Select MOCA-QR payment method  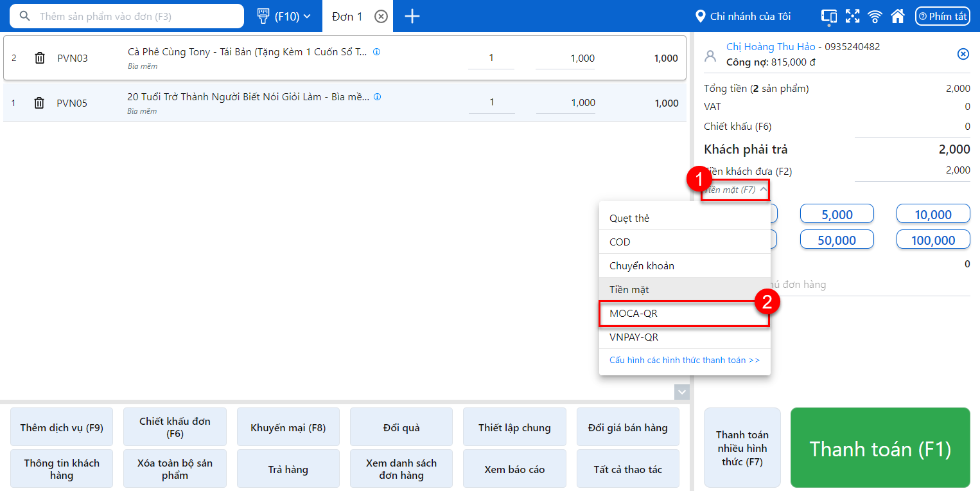point(684,314)
